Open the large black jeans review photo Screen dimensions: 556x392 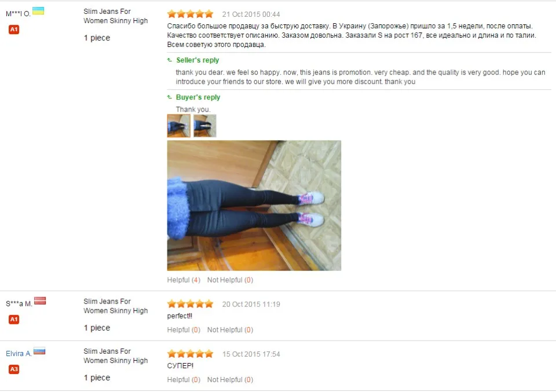coord(254,206)
